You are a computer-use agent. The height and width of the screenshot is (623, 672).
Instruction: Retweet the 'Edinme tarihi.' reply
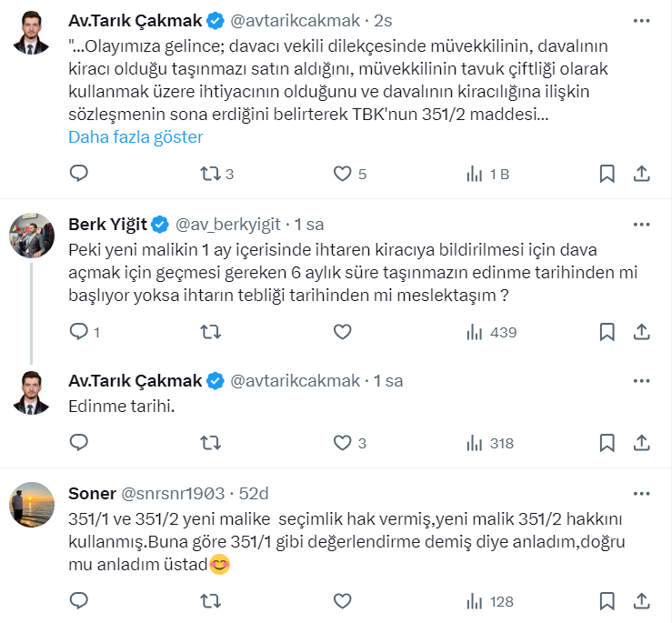(211, 443)
